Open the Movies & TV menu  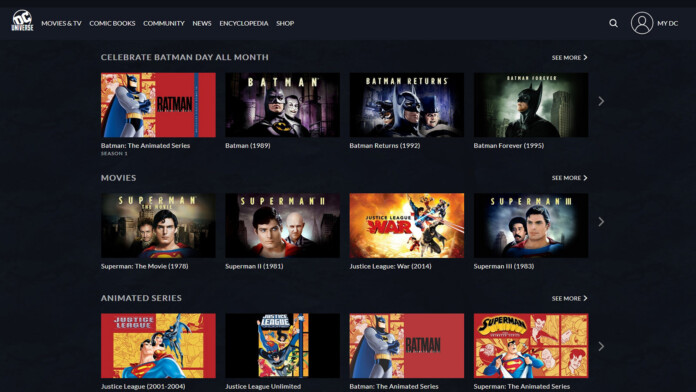coord(61,23)
